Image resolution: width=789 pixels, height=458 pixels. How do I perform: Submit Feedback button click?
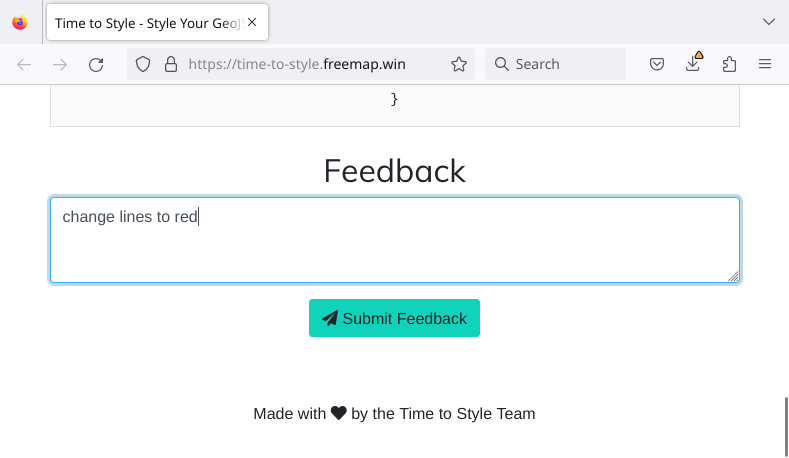point(394,318)
